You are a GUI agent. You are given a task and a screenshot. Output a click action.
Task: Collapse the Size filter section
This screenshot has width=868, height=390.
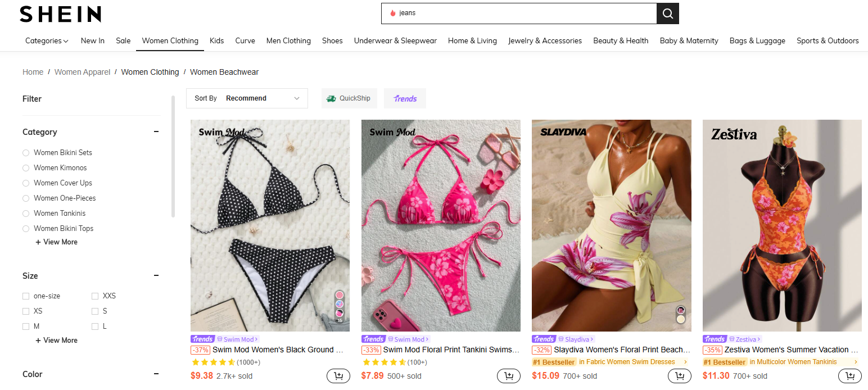[x=156, y=275]
